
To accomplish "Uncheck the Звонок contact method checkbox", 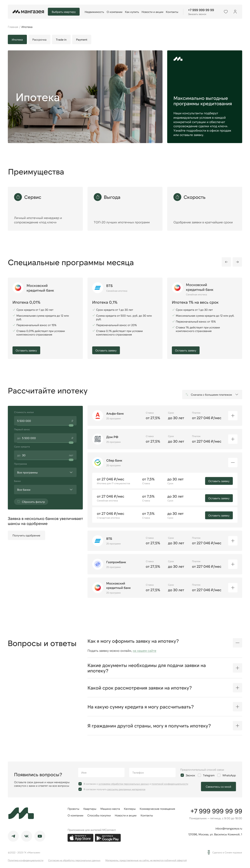I will [x=182, y=775].
